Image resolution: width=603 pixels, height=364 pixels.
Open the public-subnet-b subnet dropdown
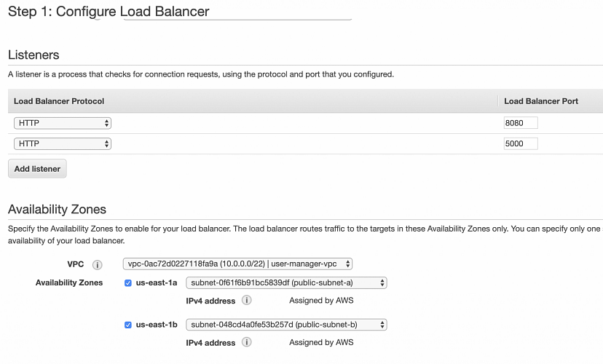(x=286, y=325)
